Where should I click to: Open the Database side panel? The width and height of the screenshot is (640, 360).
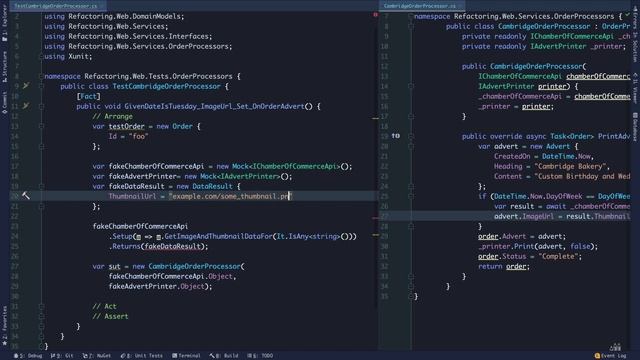[635, 127]
